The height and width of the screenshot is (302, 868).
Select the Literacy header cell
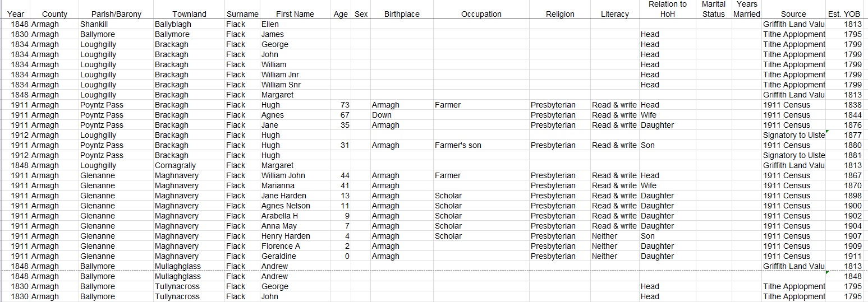[614, 14]
